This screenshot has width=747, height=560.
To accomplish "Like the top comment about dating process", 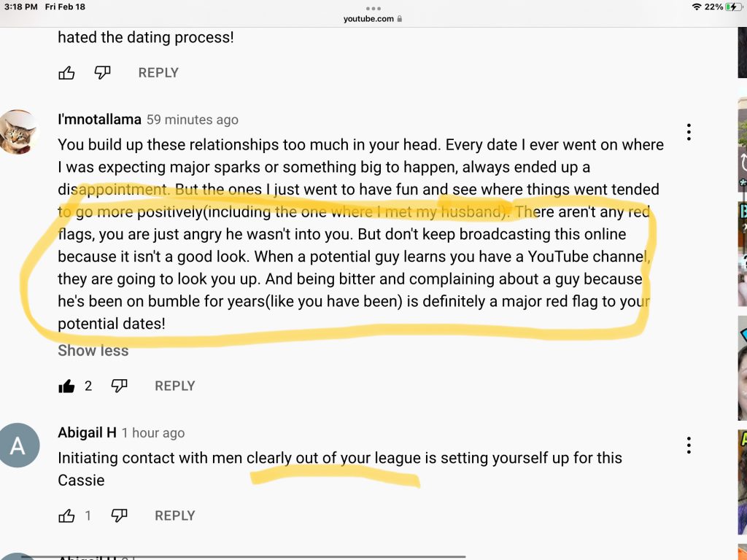I will click(x=66, y=73).
